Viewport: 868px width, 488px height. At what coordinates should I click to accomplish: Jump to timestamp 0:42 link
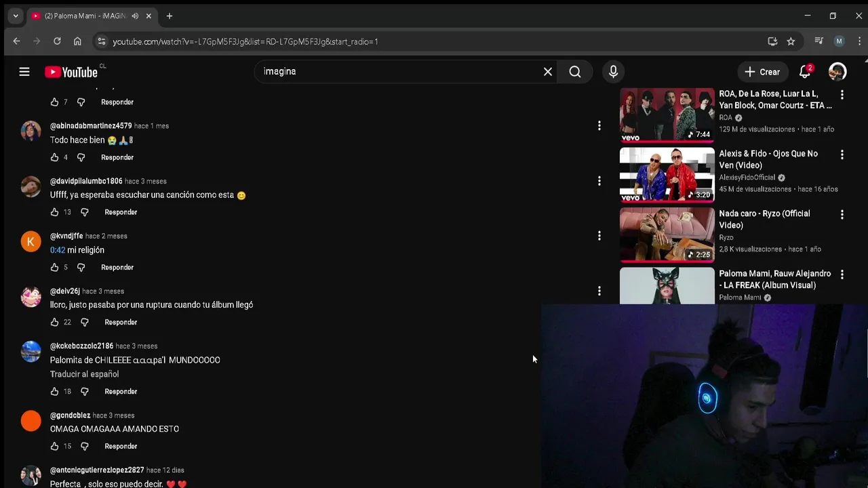(58, 250)
